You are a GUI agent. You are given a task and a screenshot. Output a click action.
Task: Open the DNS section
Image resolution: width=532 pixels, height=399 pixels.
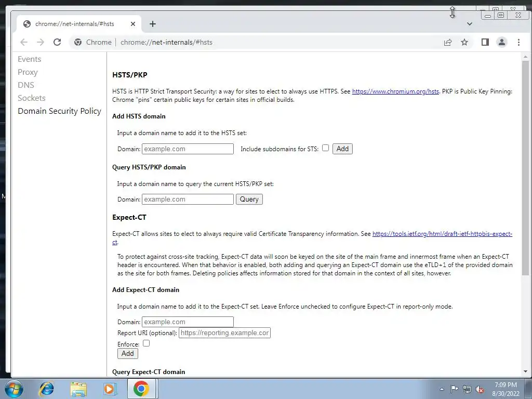[x=26, y=85]
